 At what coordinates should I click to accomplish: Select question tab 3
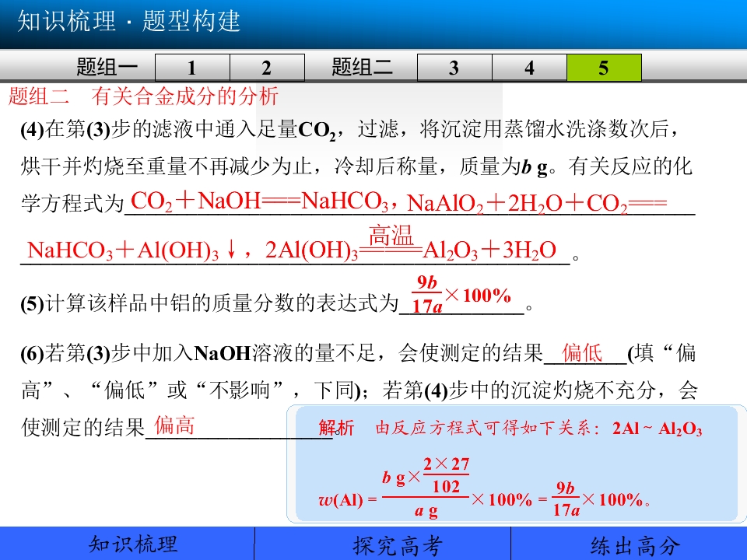(x=454, y=68)
